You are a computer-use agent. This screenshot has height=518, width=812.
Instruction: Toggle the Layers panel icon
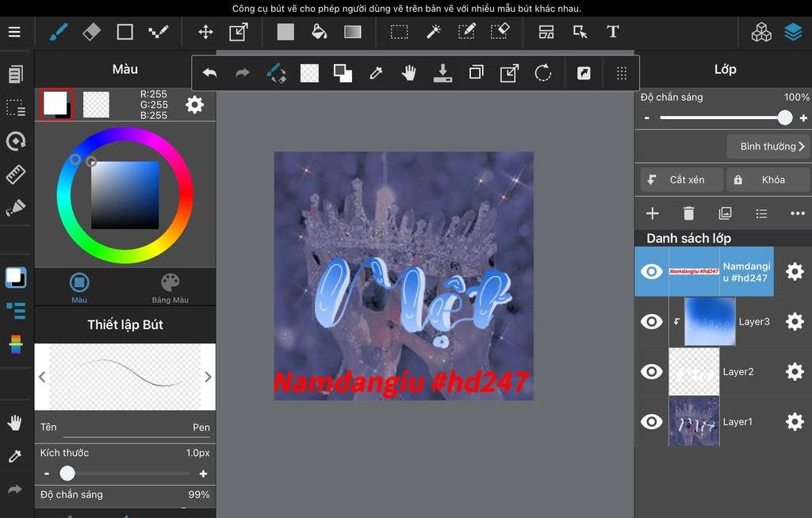click(793, 32)
